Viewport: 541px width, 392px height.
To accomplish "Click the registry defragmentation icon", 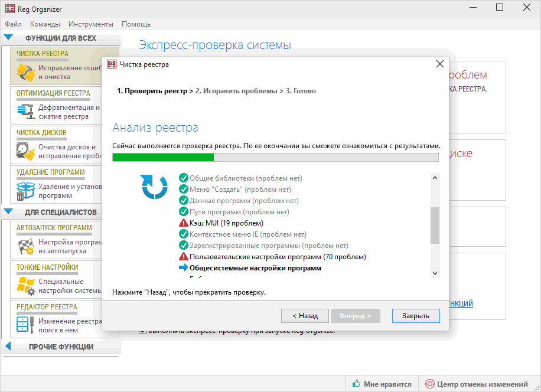I will point(26,112).
